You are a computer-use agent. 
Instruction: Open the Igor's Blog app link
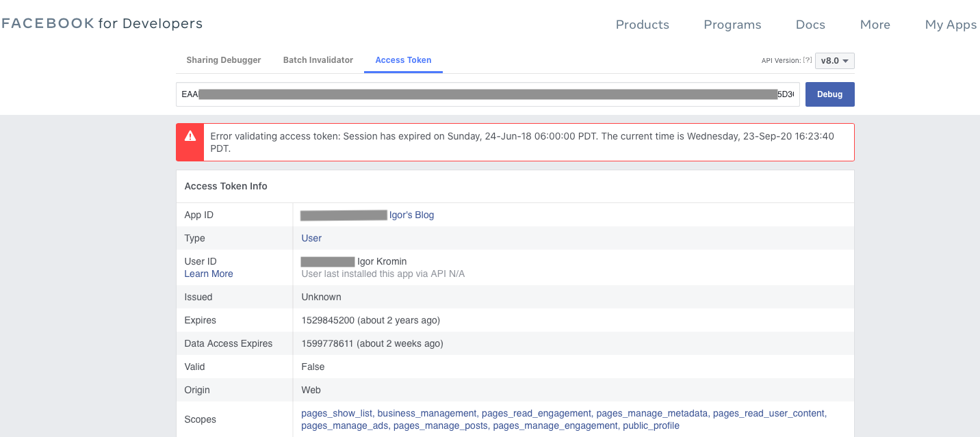pyautogui.click(x=411, y=215)
